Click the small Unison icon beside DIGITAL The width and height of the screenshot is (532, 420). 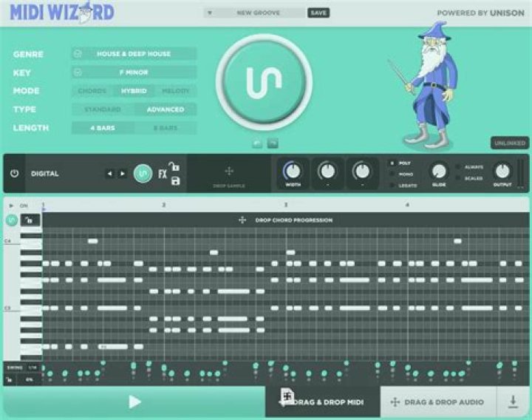(x=143, y=174)
